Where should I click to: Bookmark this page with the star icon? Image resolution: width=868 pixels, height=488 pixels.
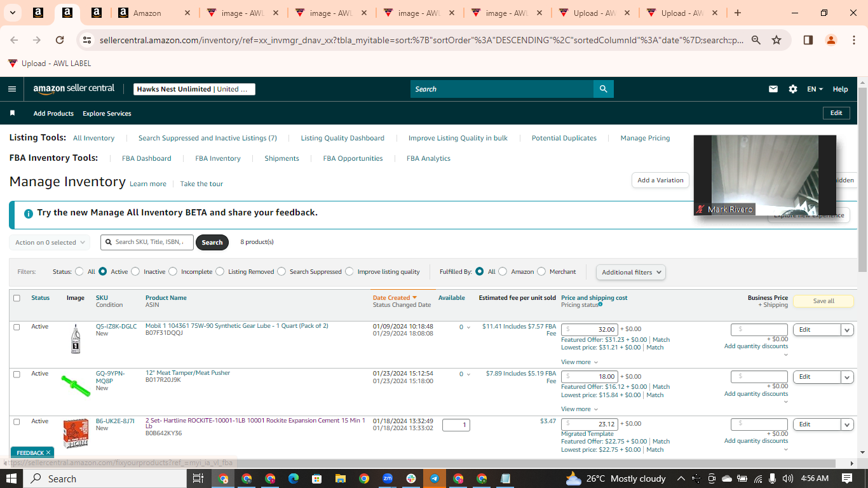coord(776,40)
